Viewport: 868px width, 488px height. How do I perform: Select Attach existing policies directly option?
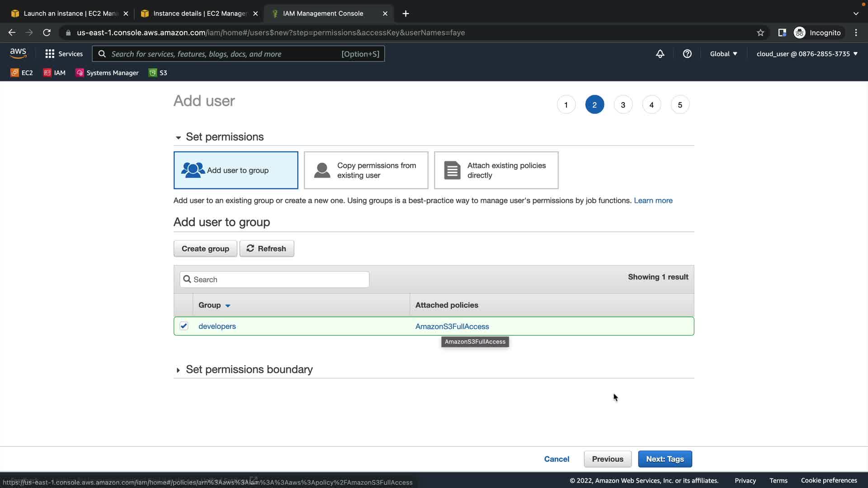[x=496, y=170]
